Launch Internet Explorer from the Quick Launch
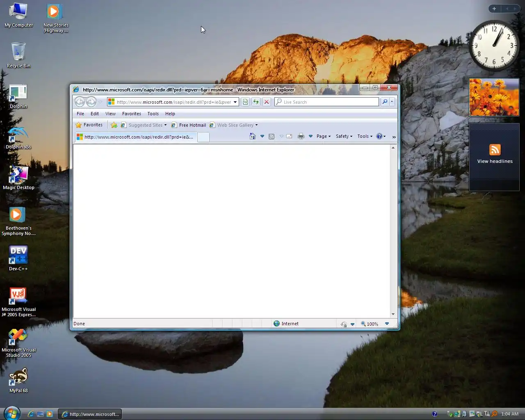Viewport: 525px width, 420px height. (31, 414)
